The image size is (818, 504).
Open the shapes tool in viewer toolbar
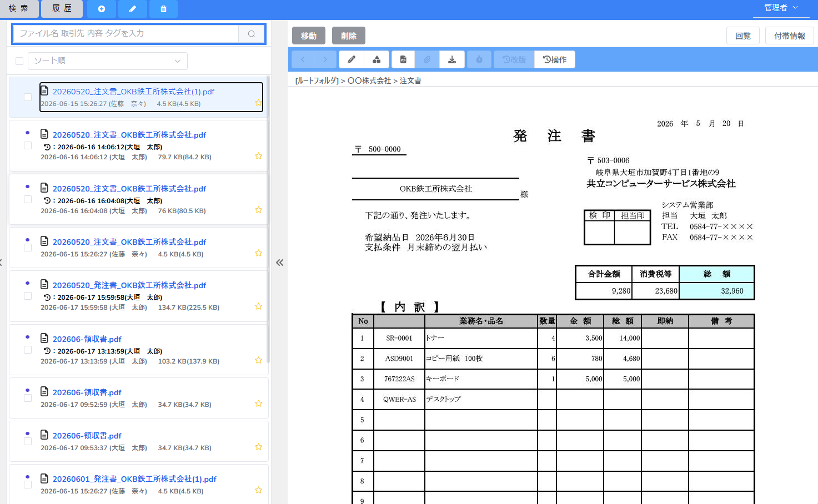click(x=377, y=59)
